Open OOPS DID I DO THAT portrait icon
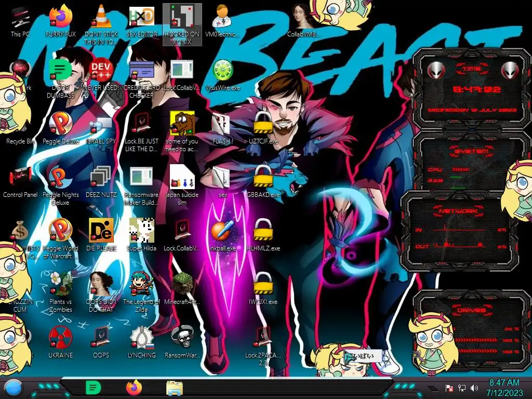Image resolution: width=532 pixels, height=399 pixels. (x=101, y=292)
